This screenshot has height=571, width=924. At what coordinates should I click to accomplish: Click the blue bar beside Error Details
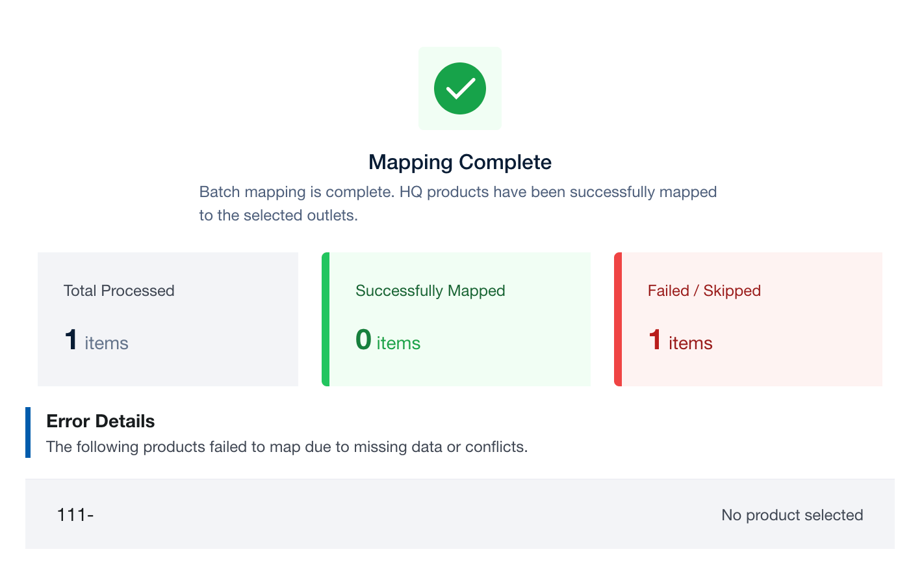pyautogui.click(x=28, y=432)
